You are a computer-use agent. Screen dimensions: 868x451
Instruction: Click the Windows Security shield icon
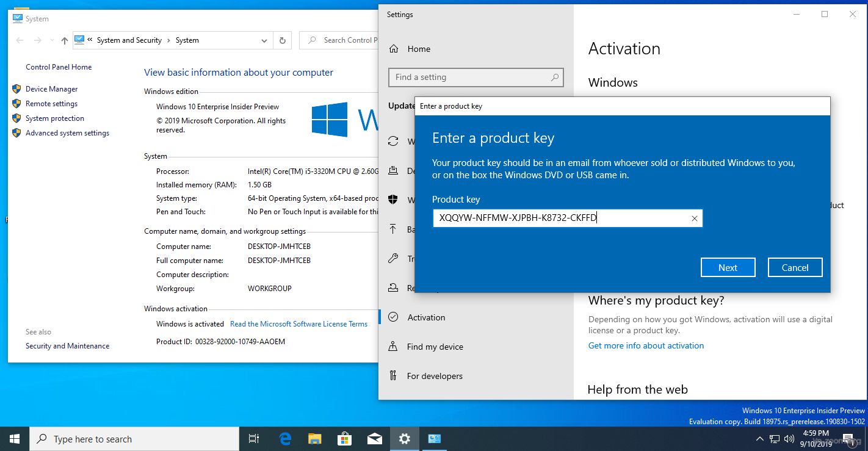pyautogui.click(x=394, y=200)
